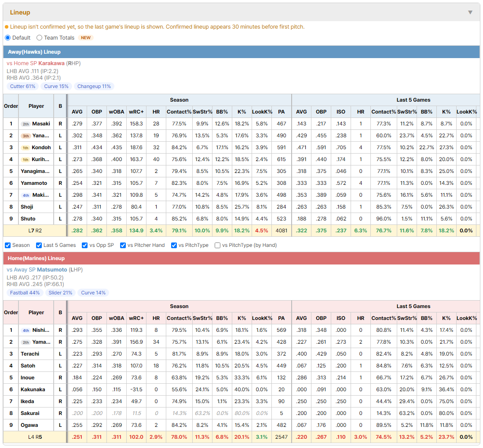483x448 pixels.
Task: Sort Hawks table by wRC+ column header
Action: point(136,112)
